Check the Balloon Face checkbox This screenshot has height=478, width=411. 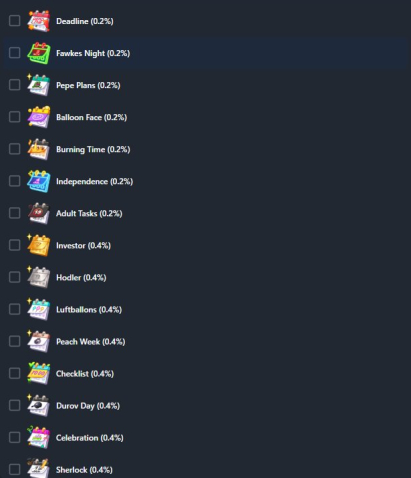pyautogui.click(x=14, y=117)
